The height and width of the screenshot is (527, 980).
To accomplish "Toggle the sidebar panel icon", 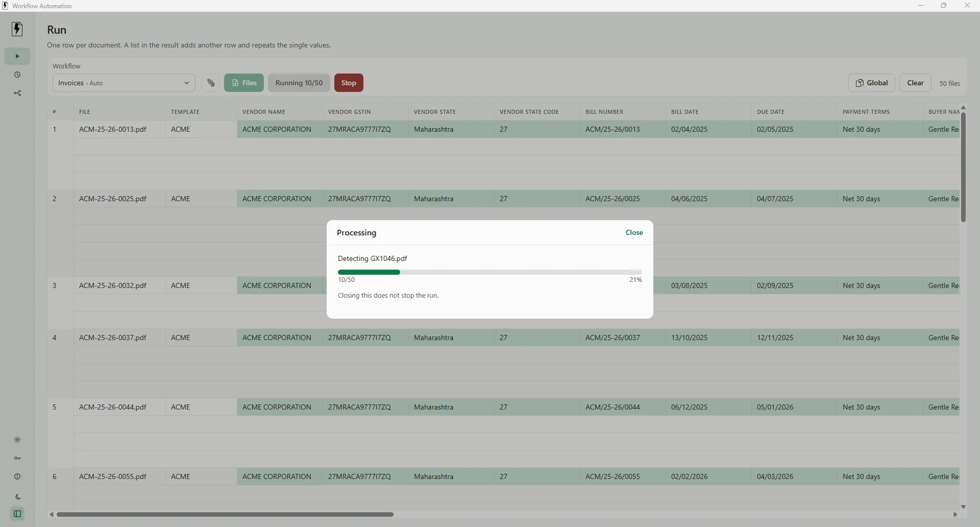I will coord(17,514).
